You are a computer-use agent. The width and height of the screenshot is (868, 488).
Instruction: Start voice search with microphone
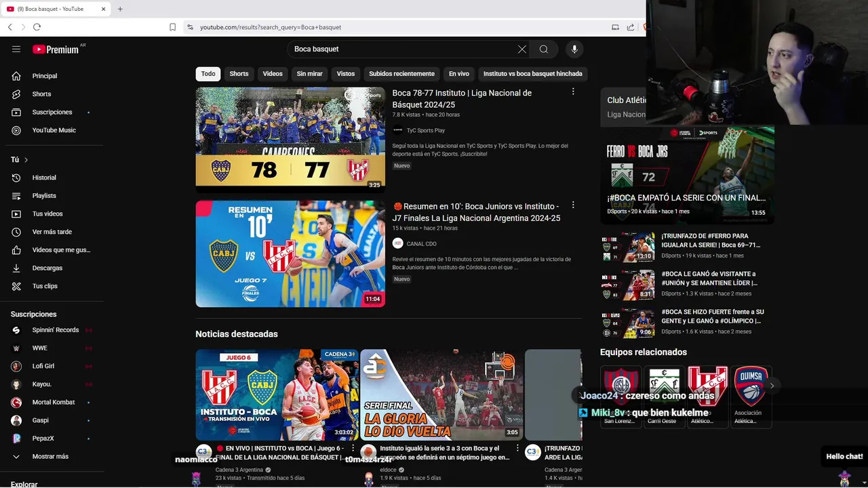(x=574, y=49)
